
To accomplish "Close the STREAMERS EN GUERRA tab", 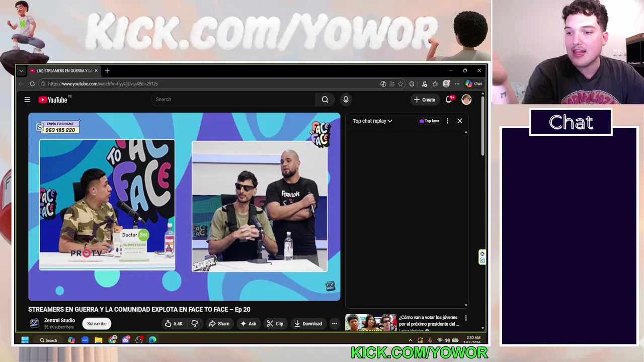I will (96, 71).
